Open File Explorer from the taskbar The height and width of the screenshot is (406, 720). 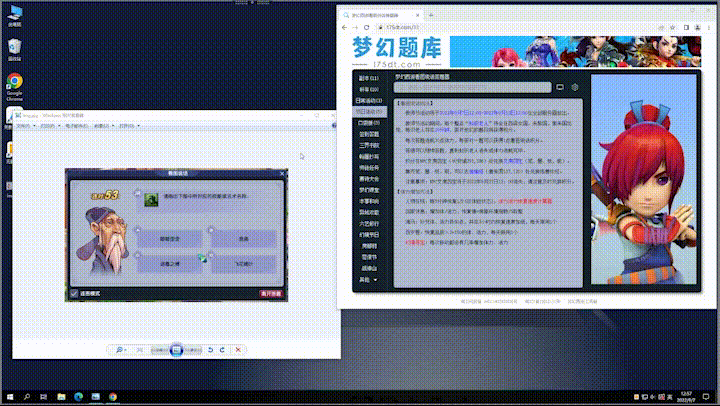(x=61, y=397)
